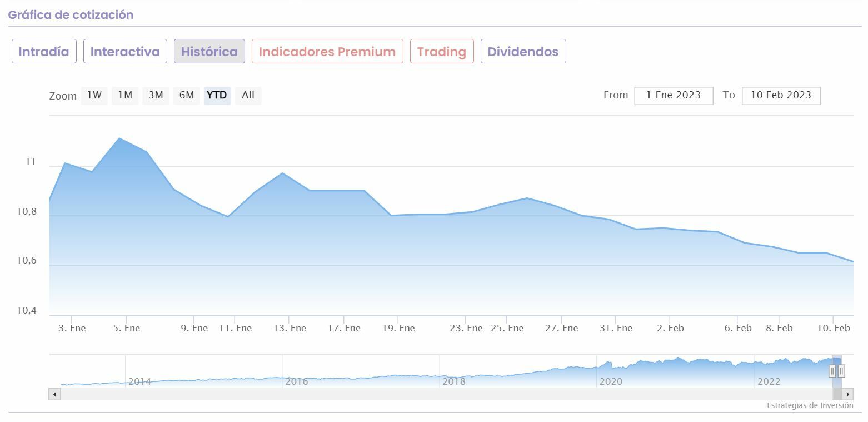Select the 6M zoom range
The width and height of the screenshot is (868, 422).
coord(186,95)
